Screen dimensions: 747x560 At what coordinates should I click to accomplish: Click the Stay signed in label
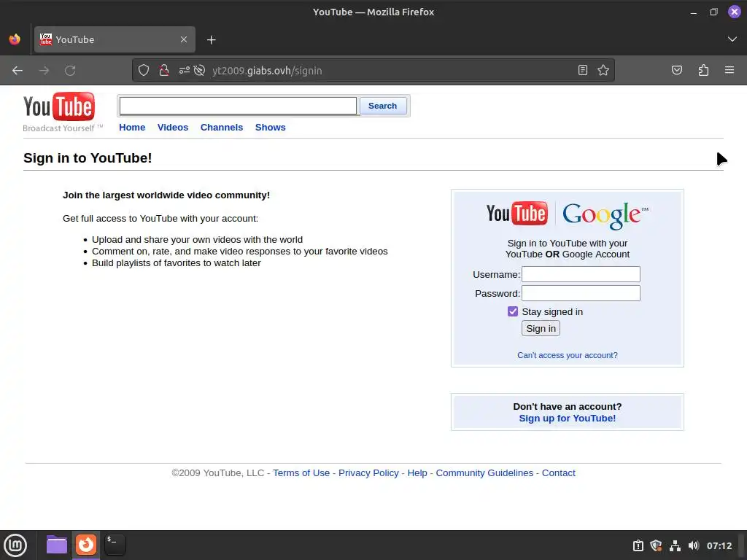click(x=552, y=312)
